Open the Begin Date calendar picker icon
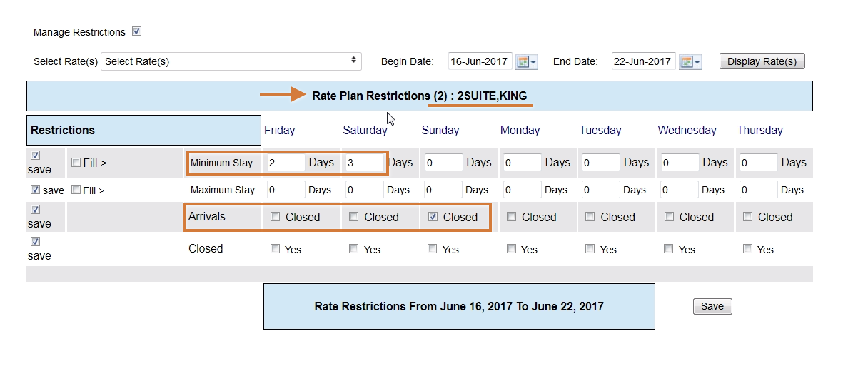Screen dimensions: 868x376 coord(526,61)
